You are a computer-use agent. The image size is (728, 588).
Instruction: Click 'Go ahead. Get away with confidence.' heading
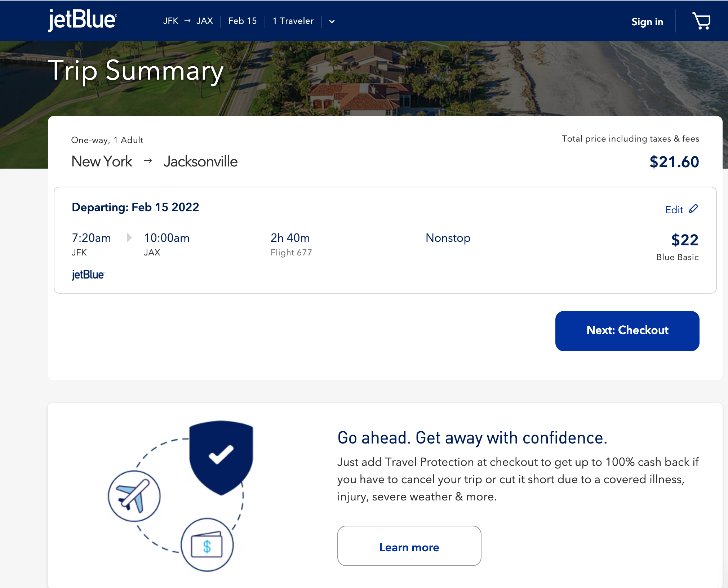[472, 438]
